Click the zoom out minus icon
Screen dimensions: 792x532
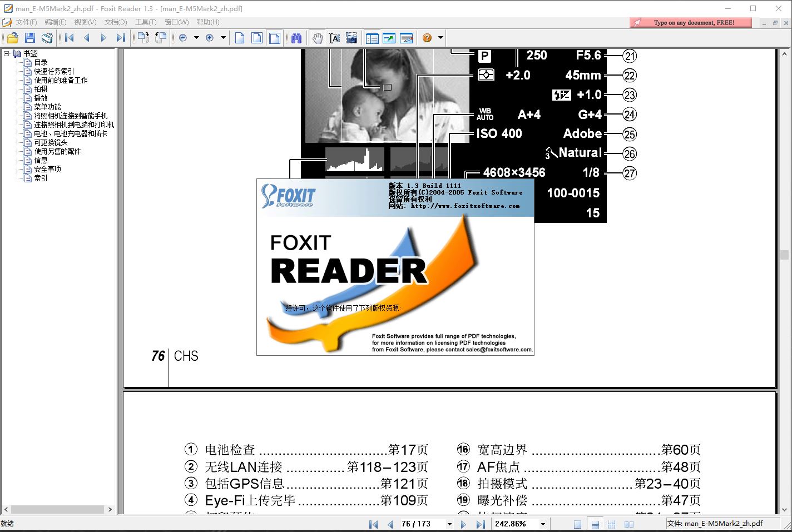tap(183, 38)
